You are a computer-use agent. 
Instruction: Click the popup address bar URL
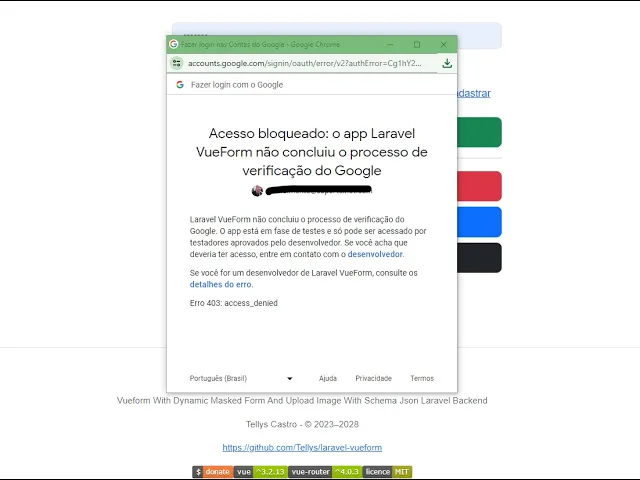(304, 63)
